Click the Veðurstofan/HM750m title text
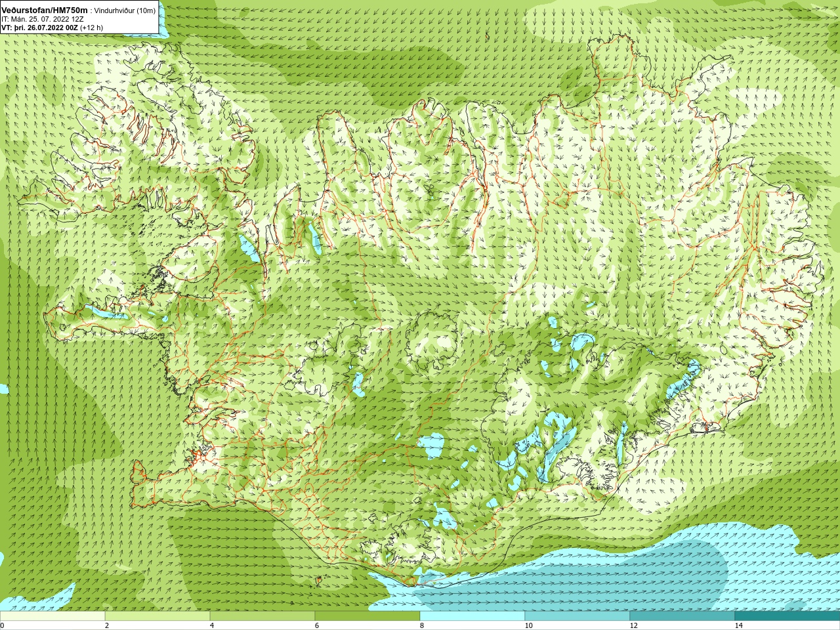 click(x=44, y=10)
